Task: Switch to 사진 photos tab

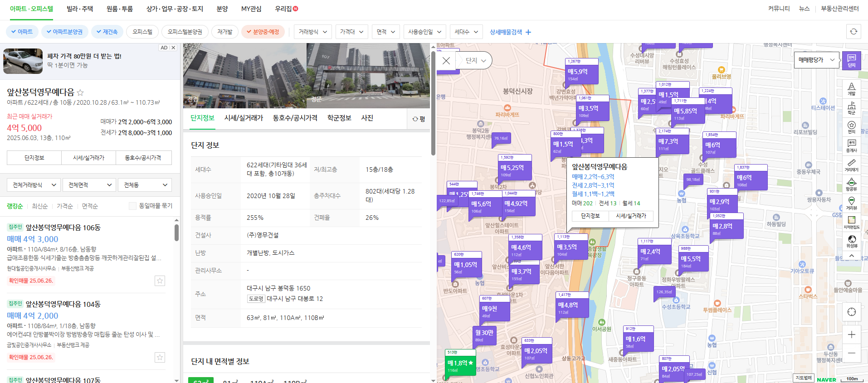Action: point(367,118)
